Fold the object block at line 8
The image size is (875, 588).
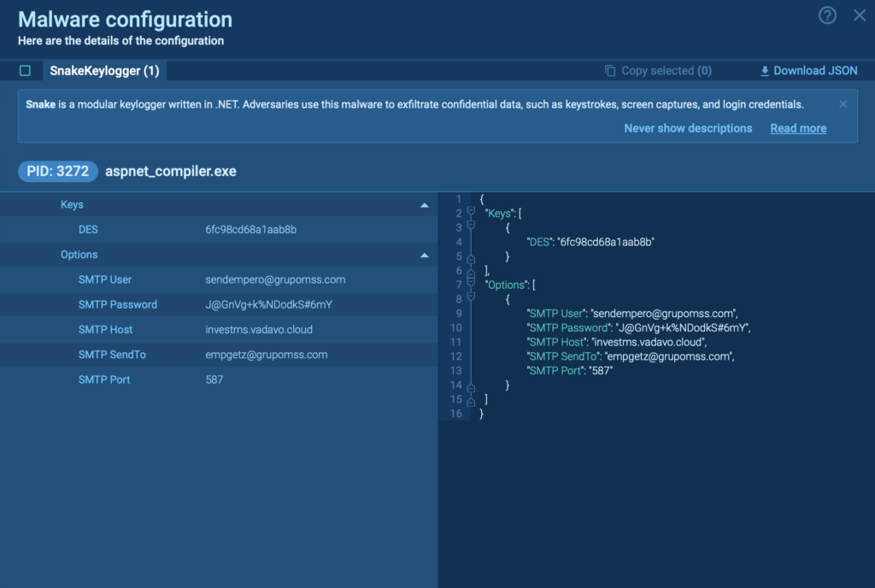coord(470,299)
